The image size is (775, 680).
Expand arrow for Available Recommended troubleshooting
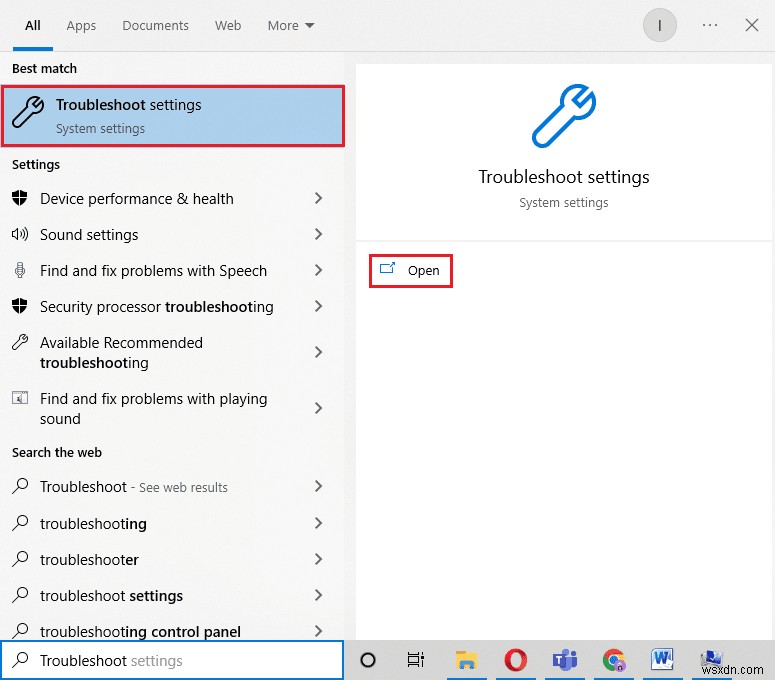click(x=318, y=352)
